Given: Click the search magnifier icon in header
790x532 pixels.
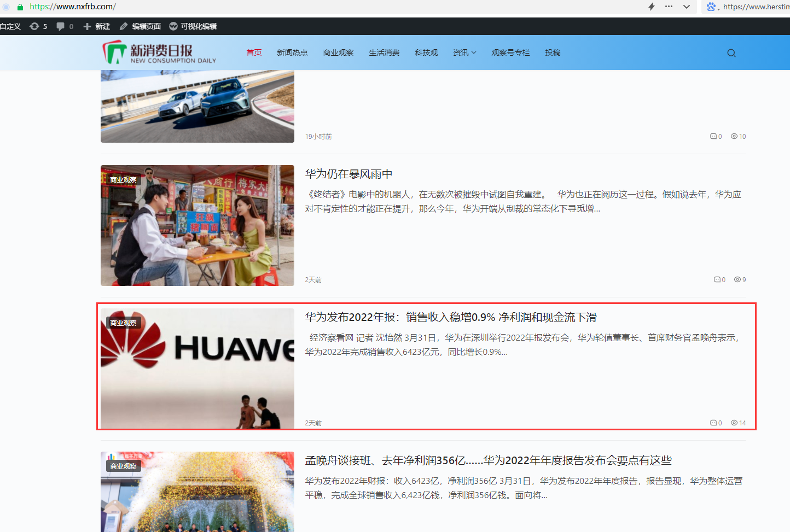Looking at the screenshot, I should (731, 53).
